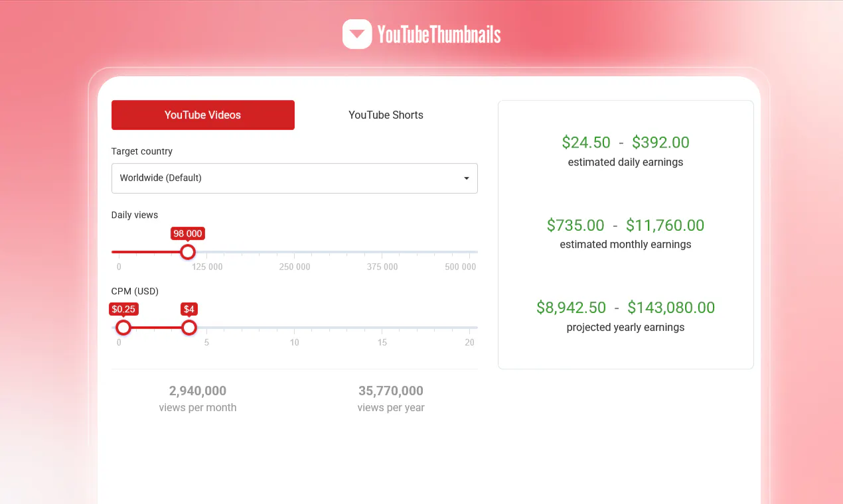The height and width of the screenshot is (504, 843).
Task: Click the CPM (USD) label
Action: [x=135, y=291]
